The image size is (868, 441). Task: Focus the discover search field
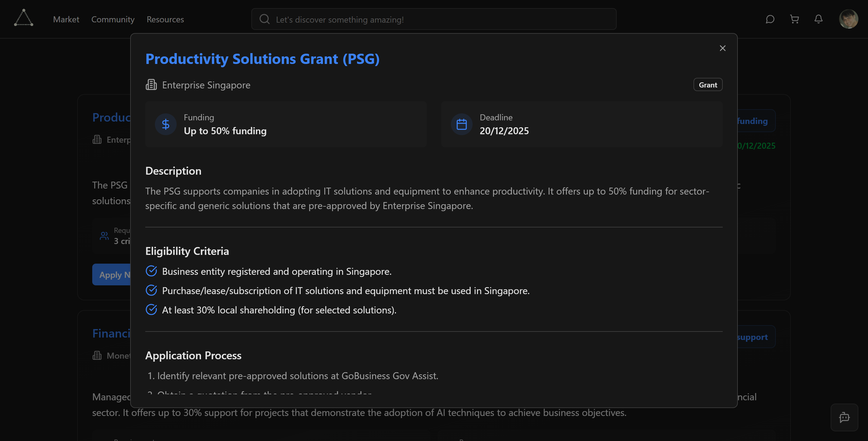click(434, 19)
